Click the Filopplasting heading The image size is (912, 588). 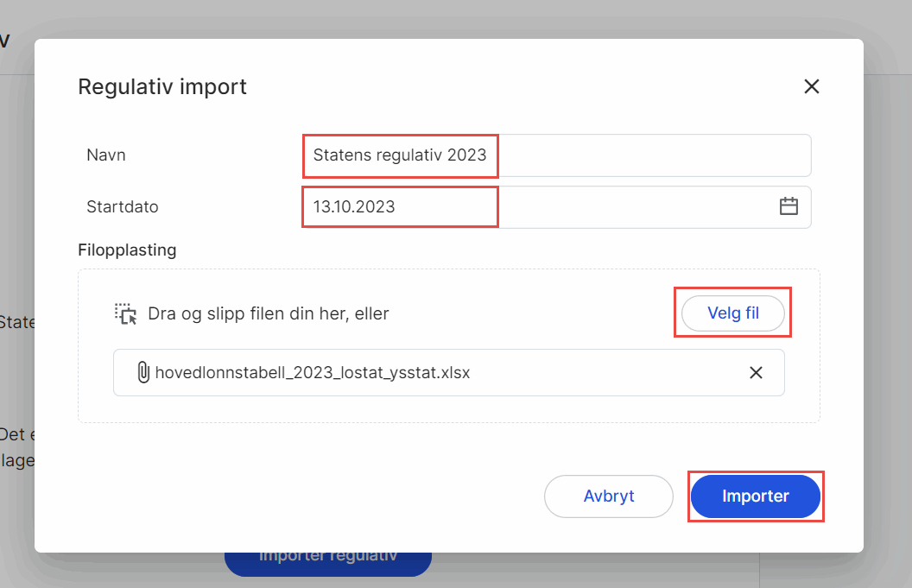point(127,250)
